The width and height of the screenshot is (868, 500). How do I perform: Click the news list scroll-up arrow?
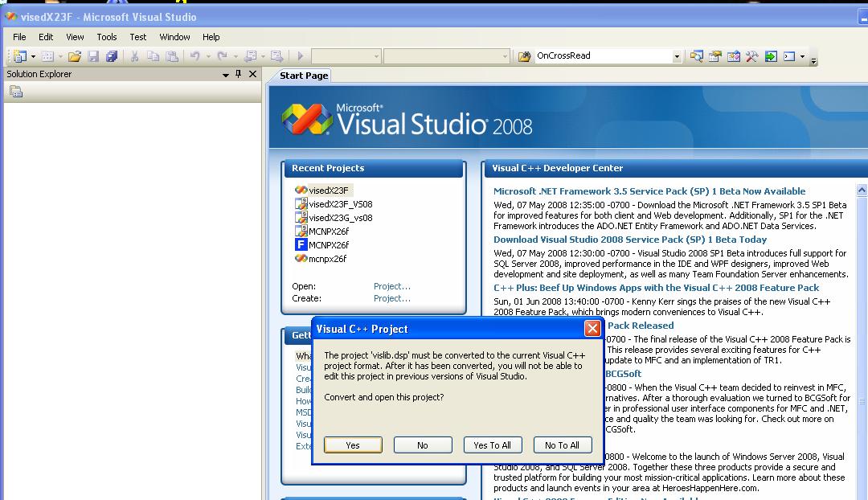[862, 191]
